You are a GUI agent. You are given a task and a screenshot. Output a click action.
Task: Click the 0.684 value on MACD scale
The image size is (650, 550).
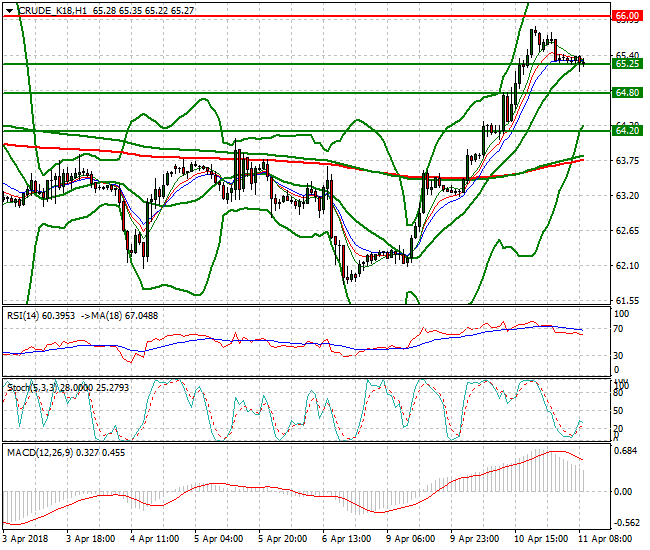pyautogui.click(x=625, y=452)
